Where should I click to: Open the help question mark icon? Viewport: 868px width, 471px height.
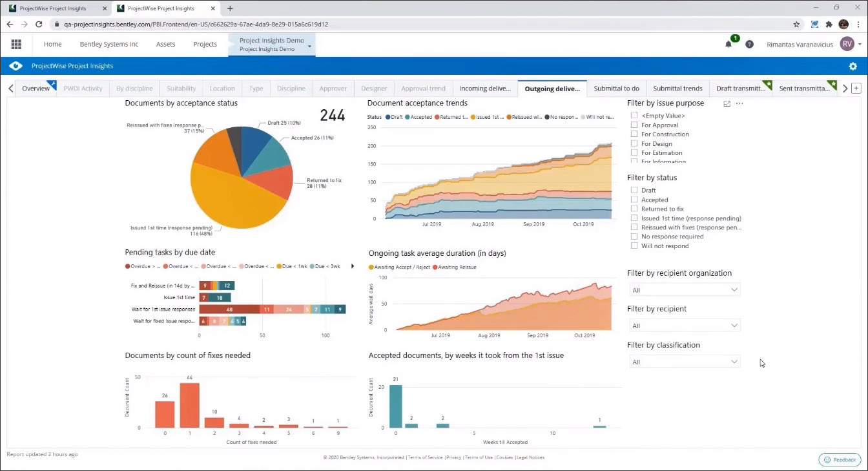(749, 45)
